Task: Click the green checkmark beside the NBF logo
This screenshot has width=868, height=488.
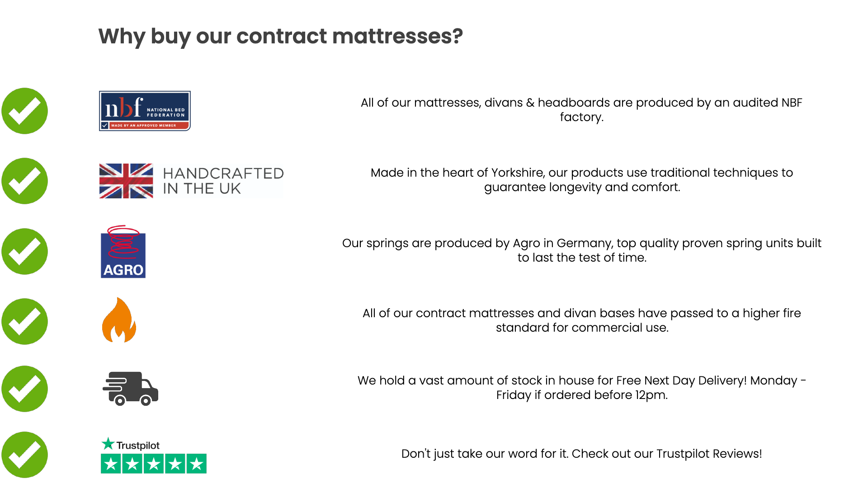Action: (25, 111)
